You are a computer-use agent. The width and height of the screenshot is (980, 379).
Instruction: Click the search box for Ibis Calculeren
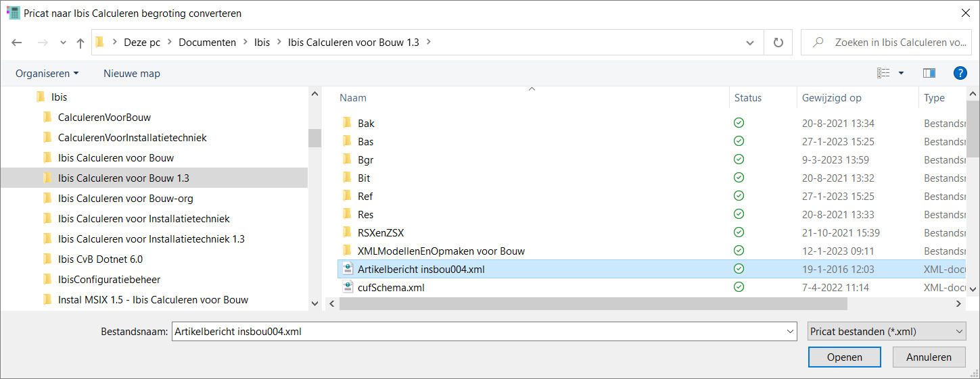point(886,42)
